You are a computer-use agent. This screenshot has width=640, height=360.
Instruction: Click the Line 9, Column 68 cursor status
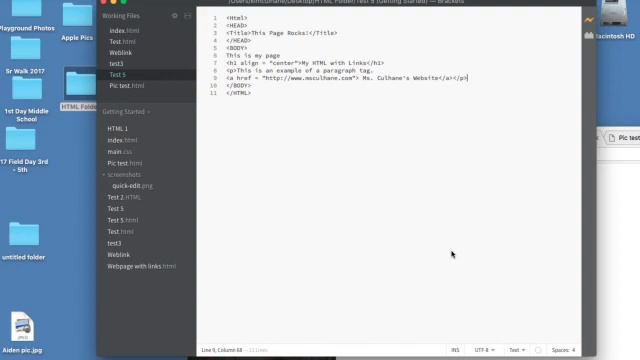pos(222,350)
